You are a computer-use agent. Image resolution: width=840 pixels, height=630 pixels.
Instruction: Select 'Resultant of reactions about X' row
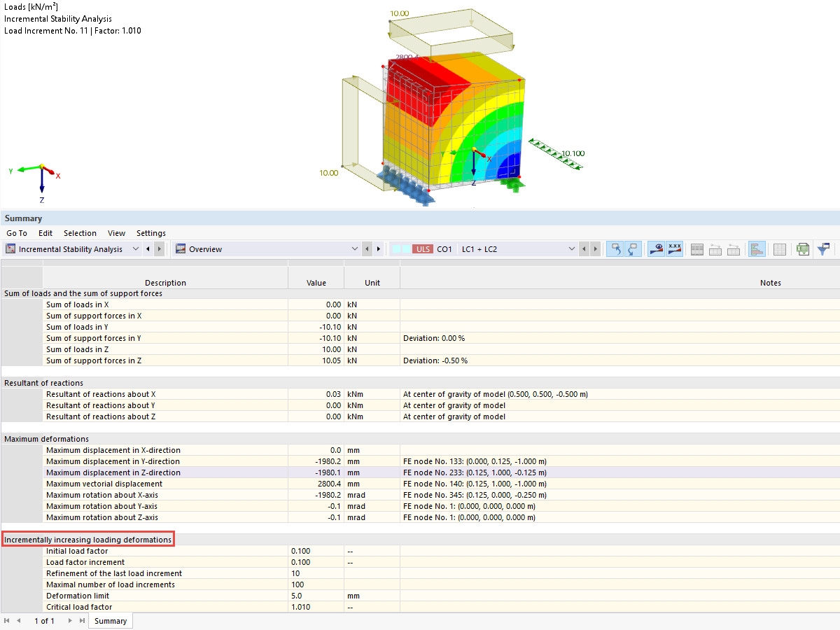(420, 394)
